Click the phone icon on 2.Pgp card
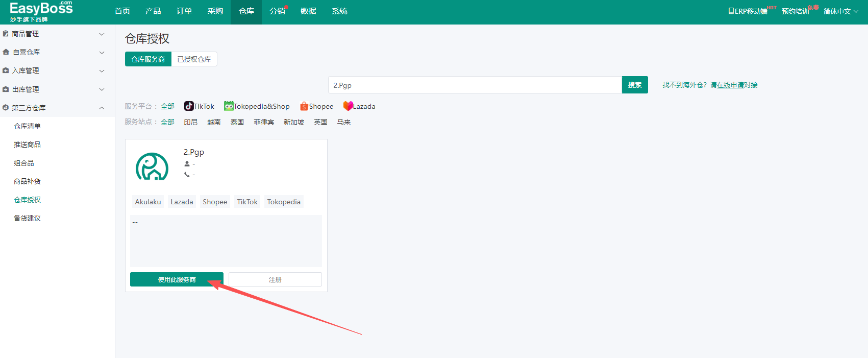This screenshot has width=868, height=358. pyautogui.click(x=187, y=175)
